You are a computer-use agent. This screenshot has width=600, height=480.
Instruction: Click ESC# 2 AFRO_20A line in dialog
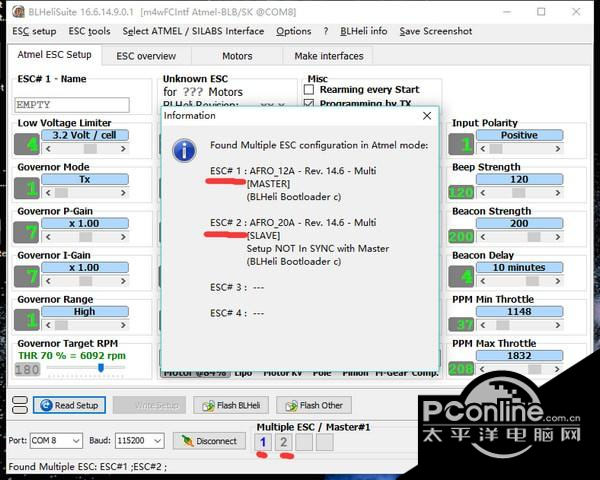(x=293, y=222)
